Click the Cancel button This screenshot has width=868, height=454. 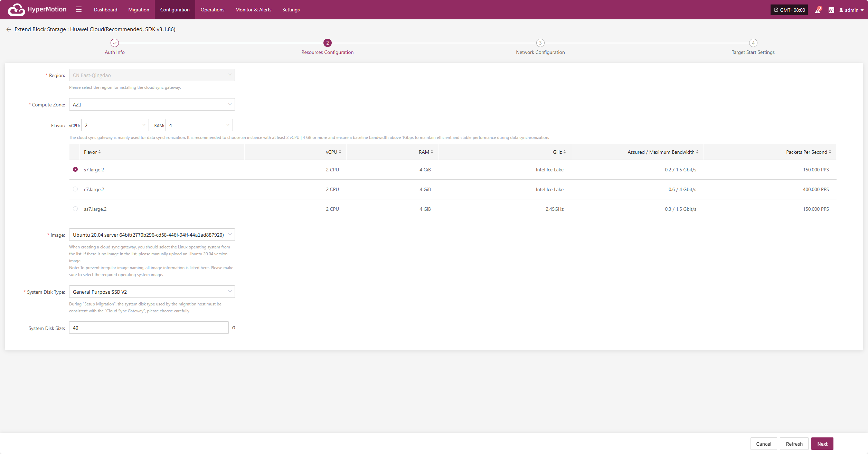pyautogui.click(x=764, y=444)
